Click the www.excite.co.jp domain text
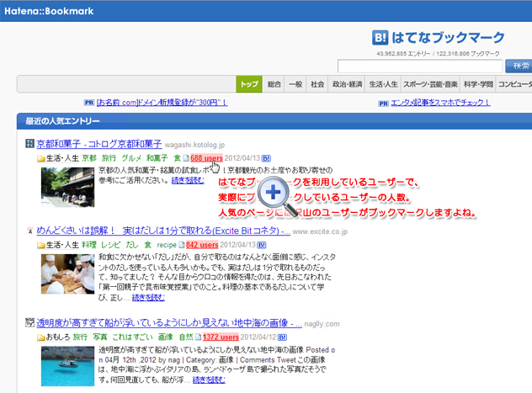532x393 pixels. click(x=320, y=231)
